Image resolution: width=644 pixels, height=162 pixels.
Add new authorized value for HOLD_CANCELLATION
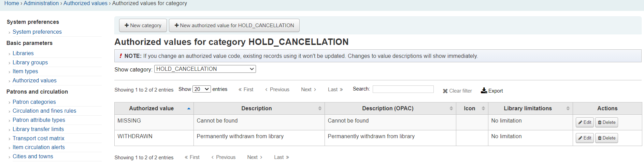pyautogui.click(x=234, y=26)
